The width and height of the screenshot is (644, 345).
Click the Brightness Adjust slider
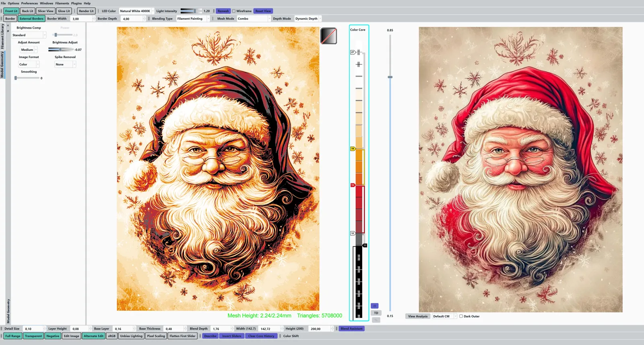tap(61, 50)
